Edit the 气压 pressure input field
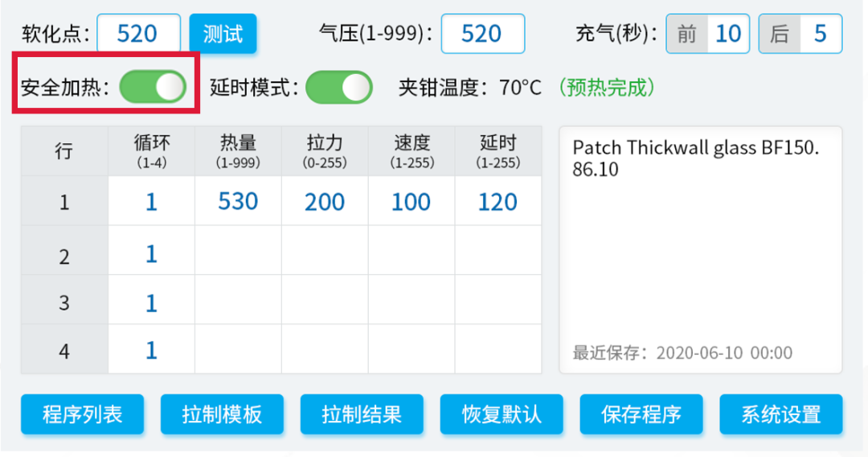The width and height of the screenshot is (868, 457). [482, 34]
